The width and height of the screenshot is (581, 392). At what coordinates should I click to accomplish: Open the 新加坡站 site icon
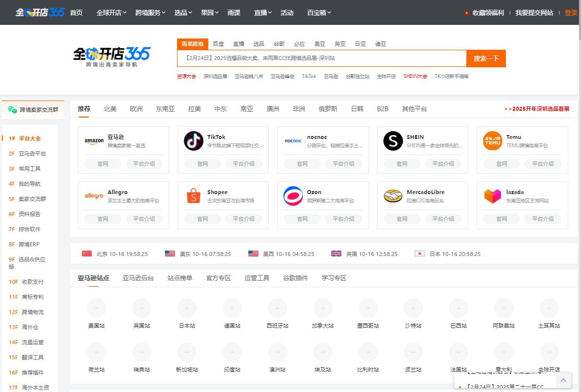tap(187, 352)
